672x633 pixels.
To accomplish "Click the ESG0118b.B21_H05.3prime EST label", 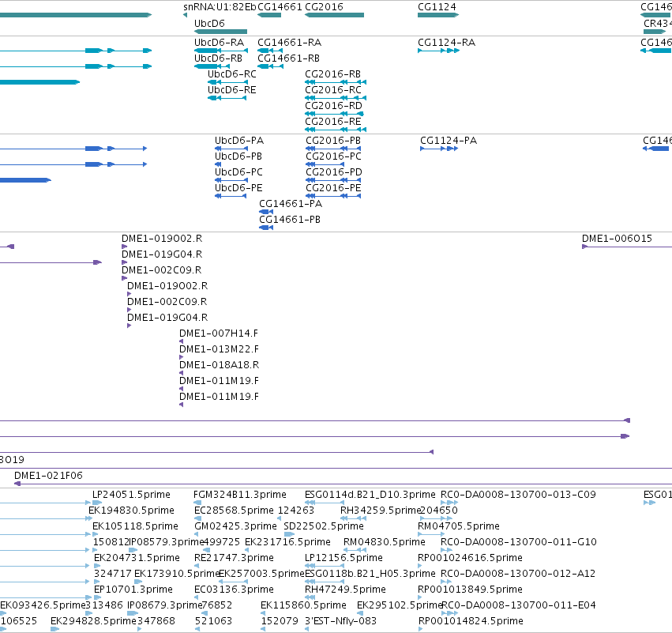I will pos(370,574).
